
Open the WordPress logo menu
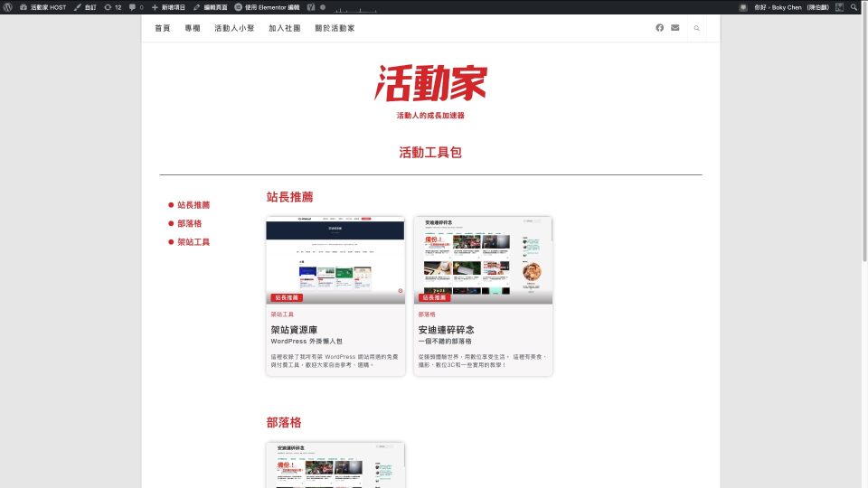pyautogui.click(x=8, y=6)
